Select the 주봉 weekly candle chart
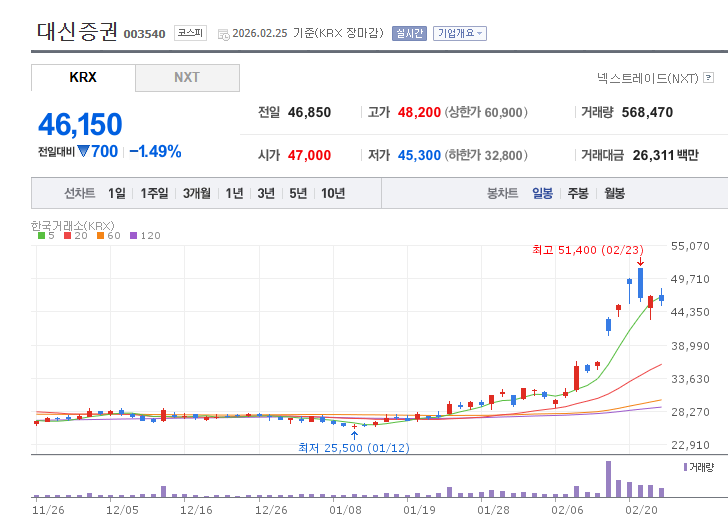 click(578, 193)
